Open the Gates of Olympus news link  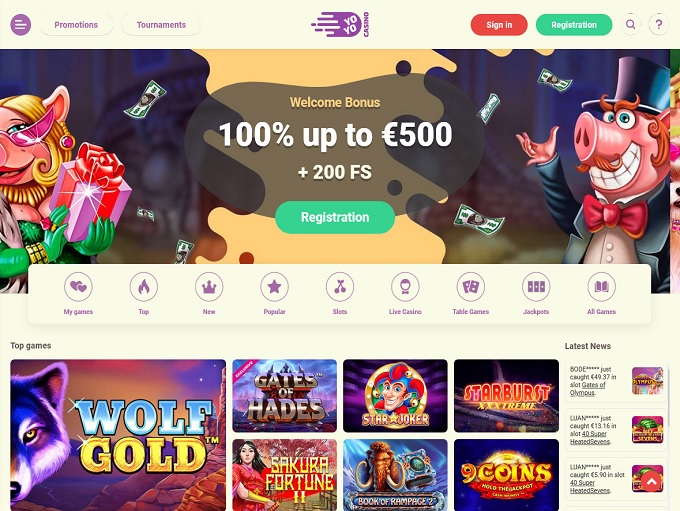pos(588,389)
